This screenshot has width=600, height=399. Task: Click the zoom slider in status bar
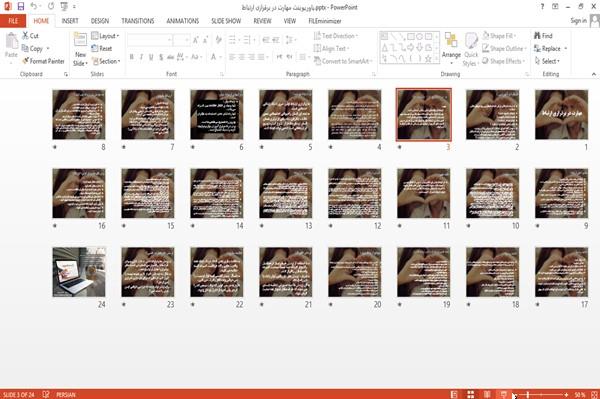pos(541,394)
